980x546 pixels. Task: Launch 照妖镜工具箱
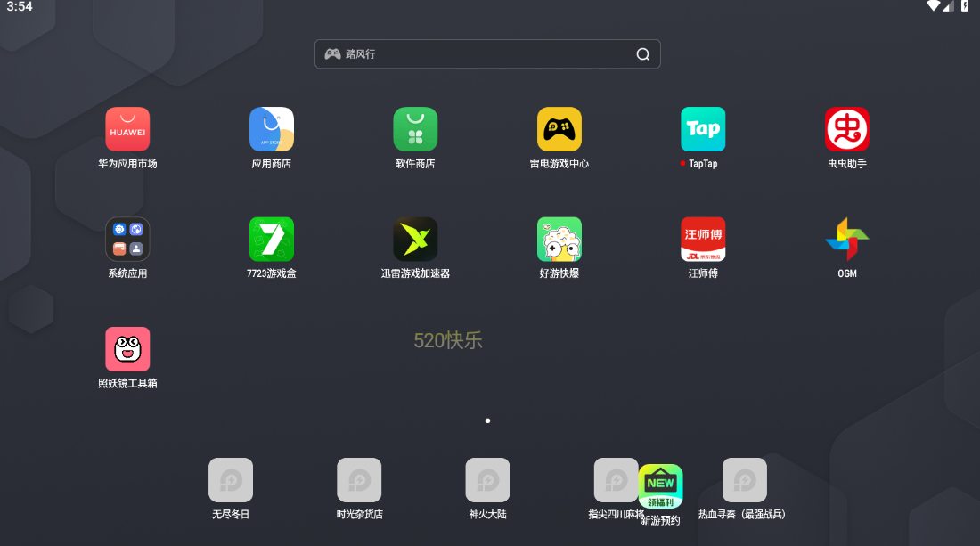coord(127,347)
